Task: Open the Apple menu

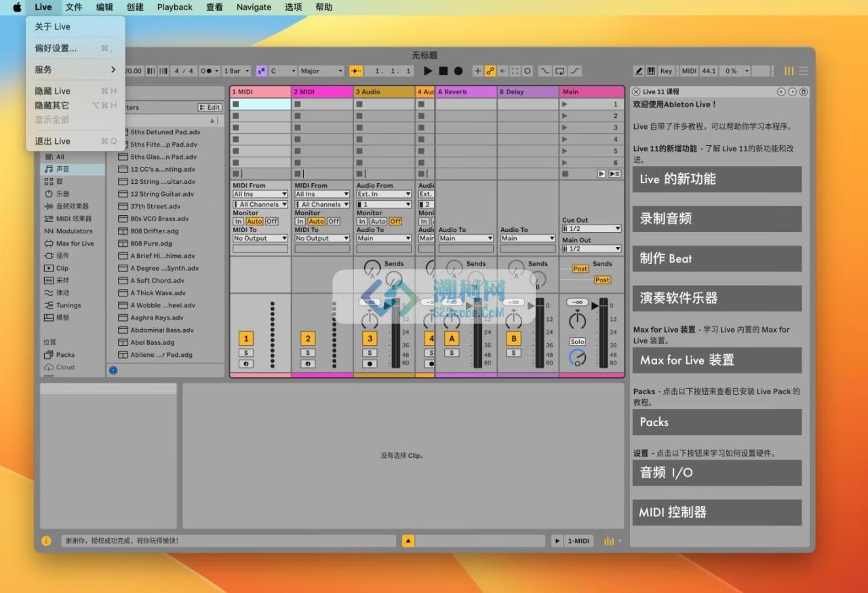Action: [x=17, y=7]
